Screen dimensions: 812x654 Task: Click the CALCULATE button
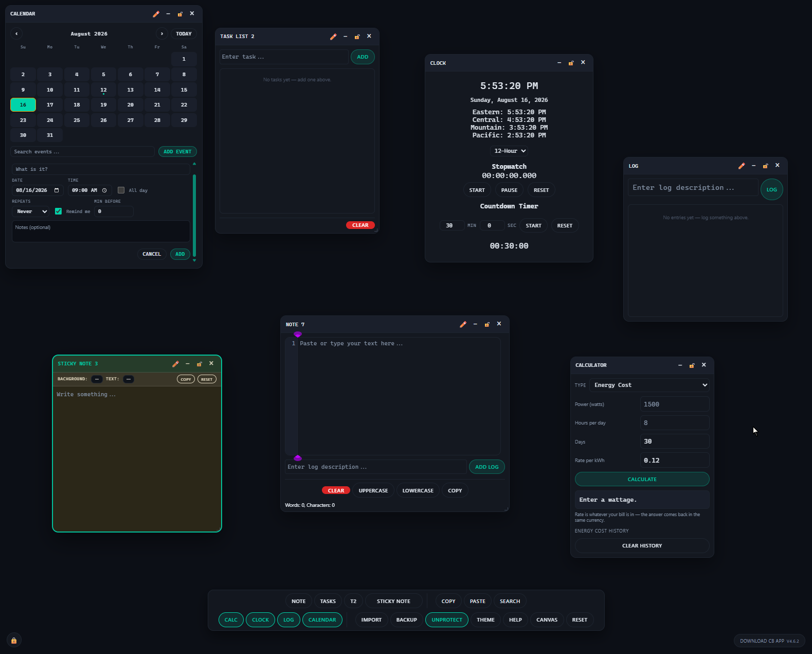click(x=642, y=480)
